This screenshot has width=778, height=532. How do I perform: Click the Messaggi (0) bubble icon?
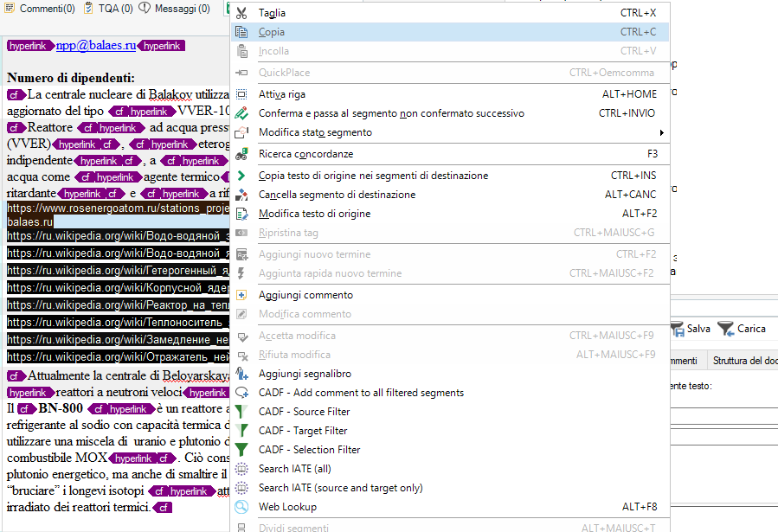coord(145,8)
